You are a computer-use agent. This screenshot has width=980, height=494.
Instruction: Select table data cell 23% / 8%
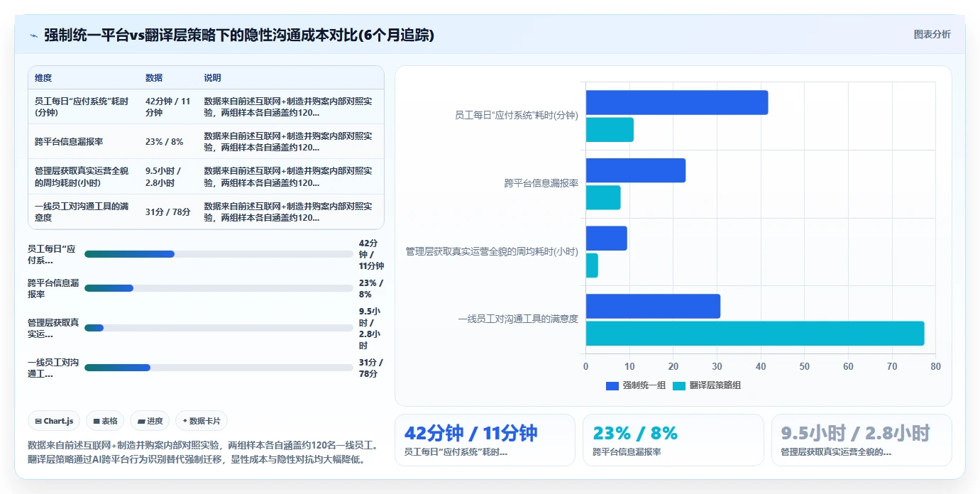click(x=169, y=141)
